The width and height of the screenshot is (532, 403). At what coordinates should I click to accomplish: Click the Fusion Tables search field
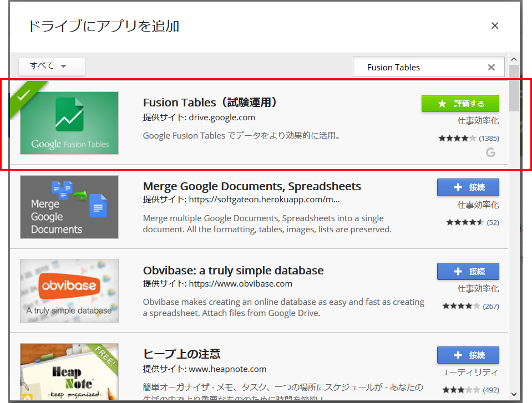428,67
